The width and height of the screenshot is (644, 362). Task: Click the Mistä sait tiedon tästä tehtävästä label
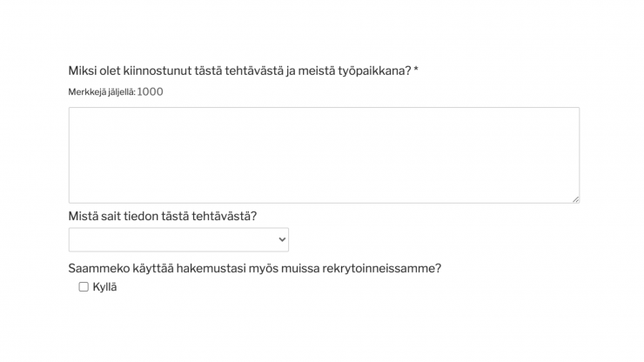pyautogui.click(x=162, y=216)
